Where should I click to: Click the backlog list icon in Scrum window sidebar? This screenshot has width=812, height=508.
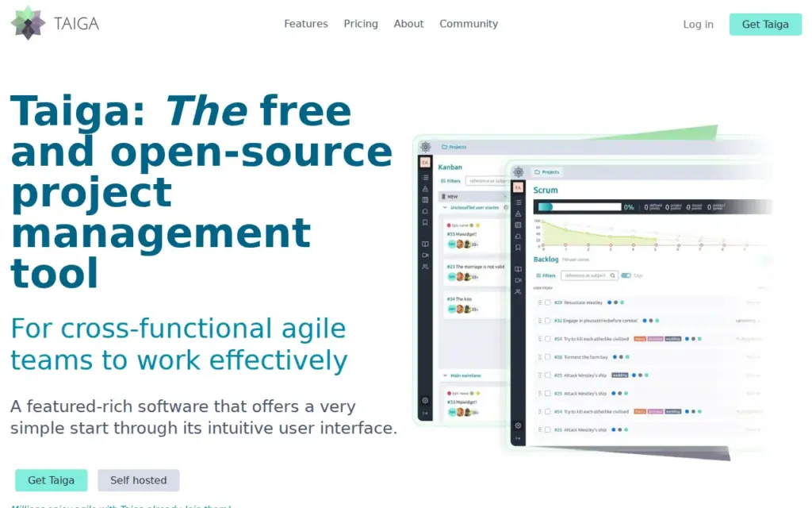518,202
